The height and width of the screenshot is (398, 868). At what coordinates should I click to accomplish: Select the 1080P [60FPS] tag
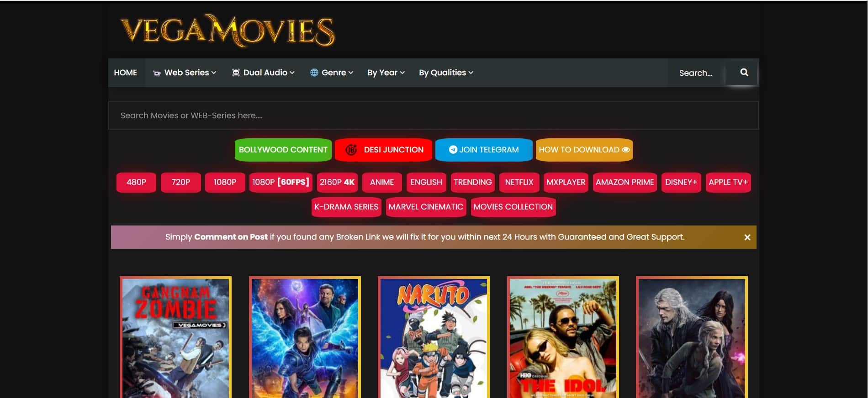pos(281,182)
